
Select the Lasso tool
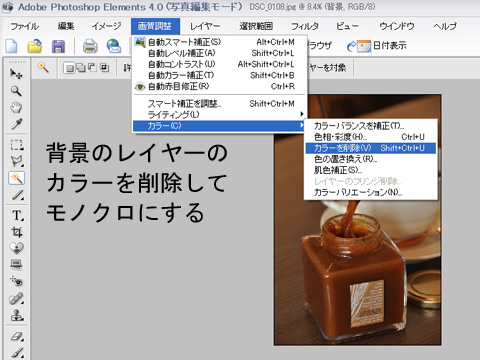tap(16, 161)
